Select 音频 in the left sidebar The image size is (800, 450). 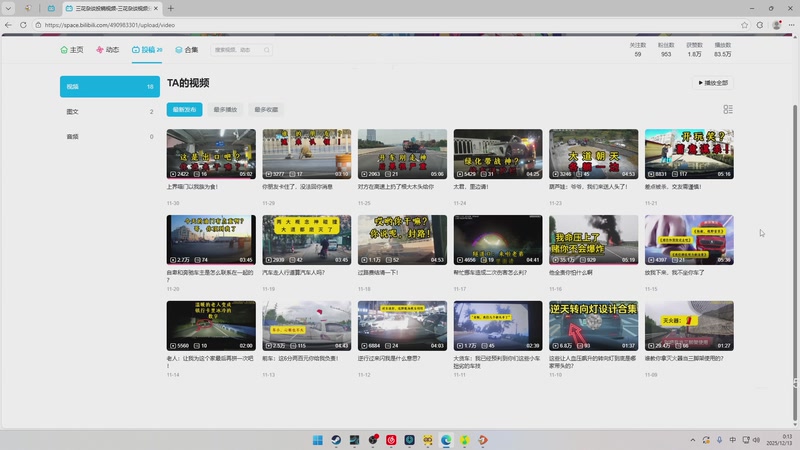click(x=73, y=136)
